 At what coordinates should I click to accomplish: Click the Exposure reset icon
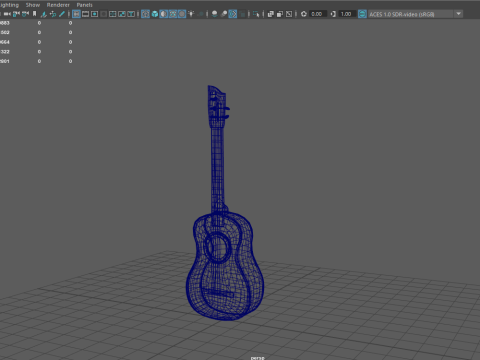click(304, 14)
